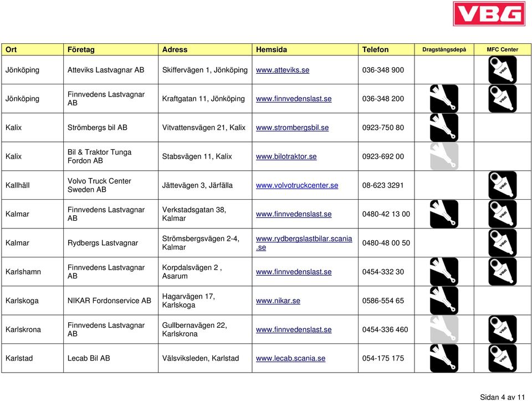Image resolution: width=532 pixels, height=401 pixels.
Task: Click Dragstångsdepå icon in Karlshamn row
Action: pyautogui.click(x=444, y=272)
